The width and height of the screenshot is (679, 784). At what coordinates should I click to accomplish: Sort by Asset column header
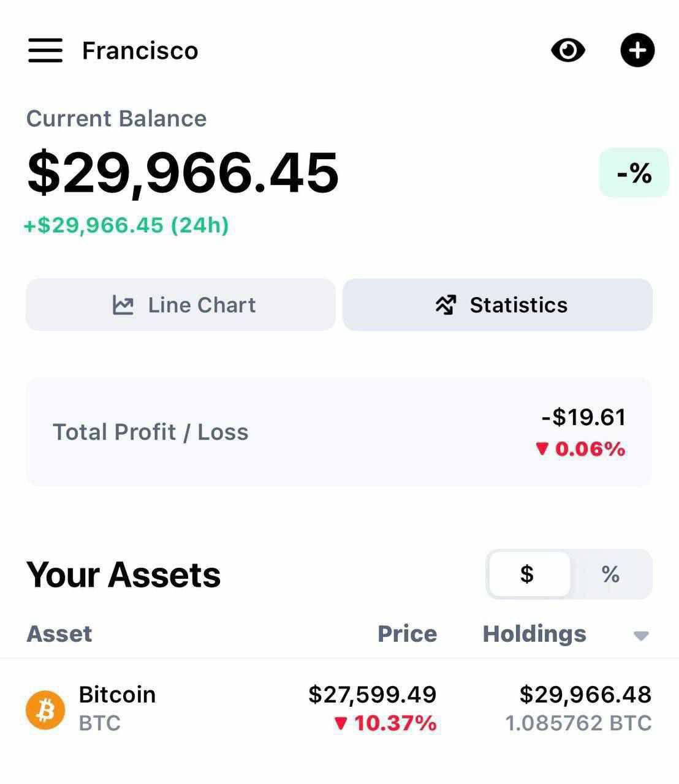(x=59, y=634)
